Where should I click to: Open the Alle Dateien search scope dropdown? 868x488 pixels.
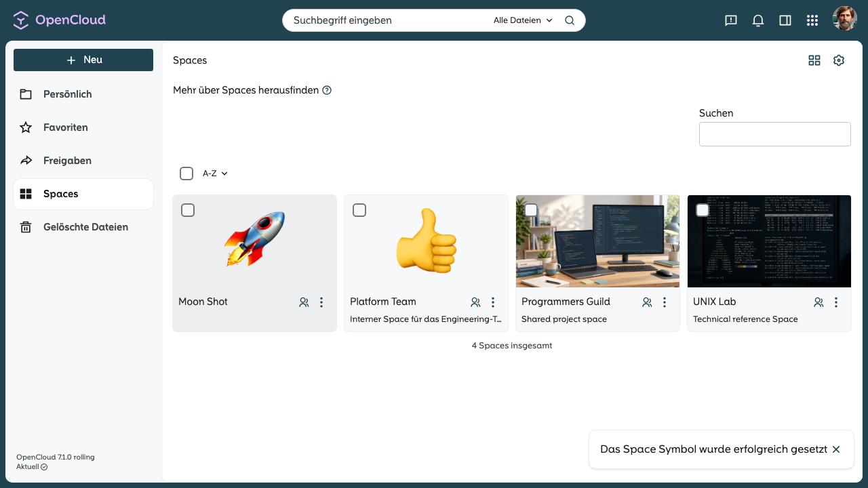[x=523, y=20]
